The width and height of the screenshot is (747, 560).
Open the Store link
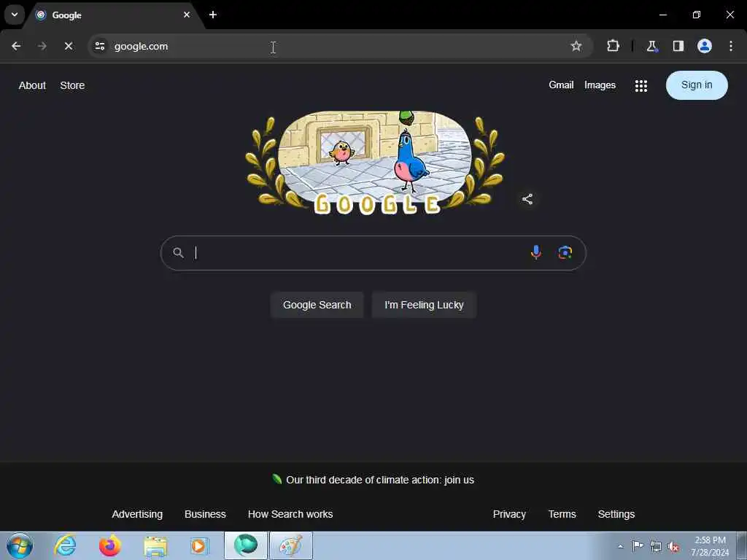click(x=72, y=85)
